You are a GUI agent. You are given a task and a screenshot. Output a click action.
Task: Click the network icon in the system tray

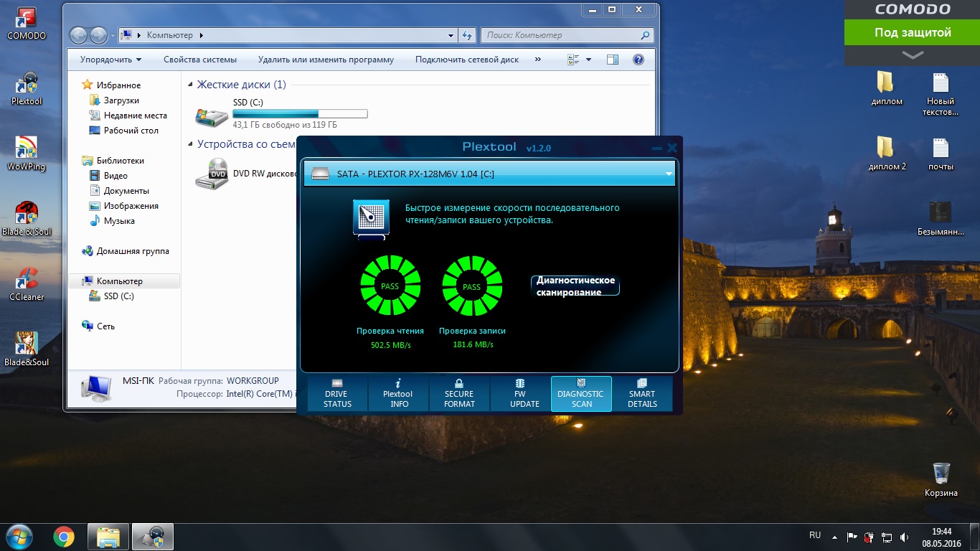[x=887, y=537]
